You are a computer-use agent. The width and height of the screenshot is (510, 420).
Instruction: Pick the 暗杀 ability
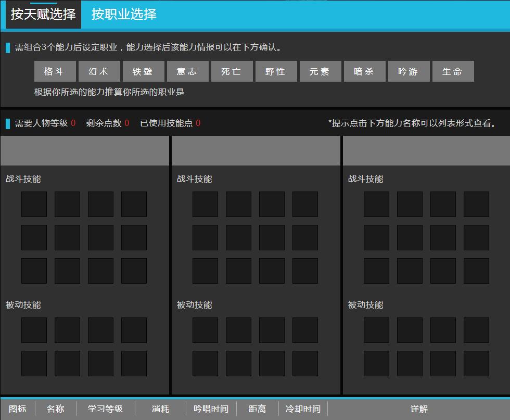point(365,72)
